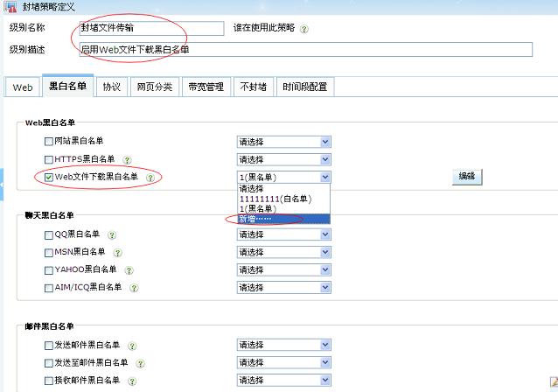
Task: Click help icon next to YAHOO黑白名单
Action: point(127,269)
